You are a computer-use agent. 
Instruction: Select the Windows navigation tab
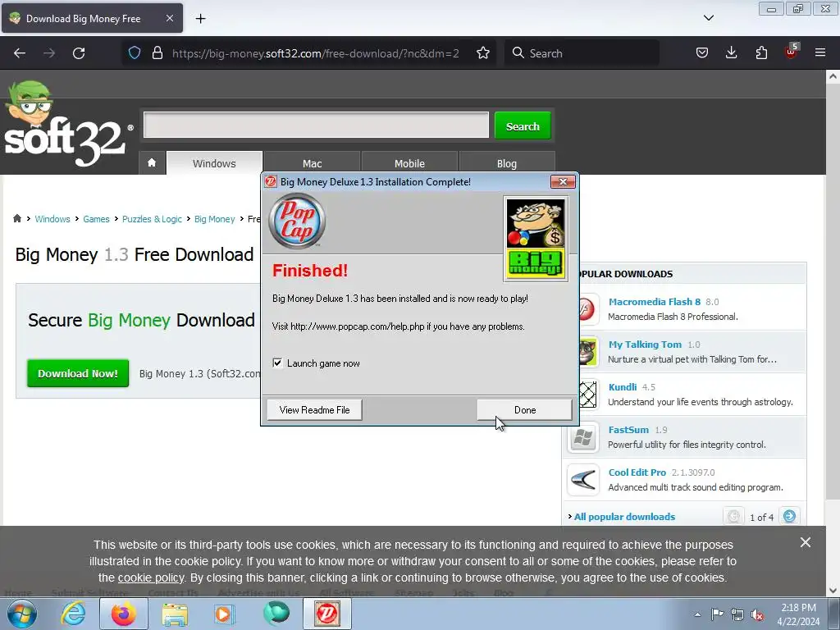coord(214,163)
